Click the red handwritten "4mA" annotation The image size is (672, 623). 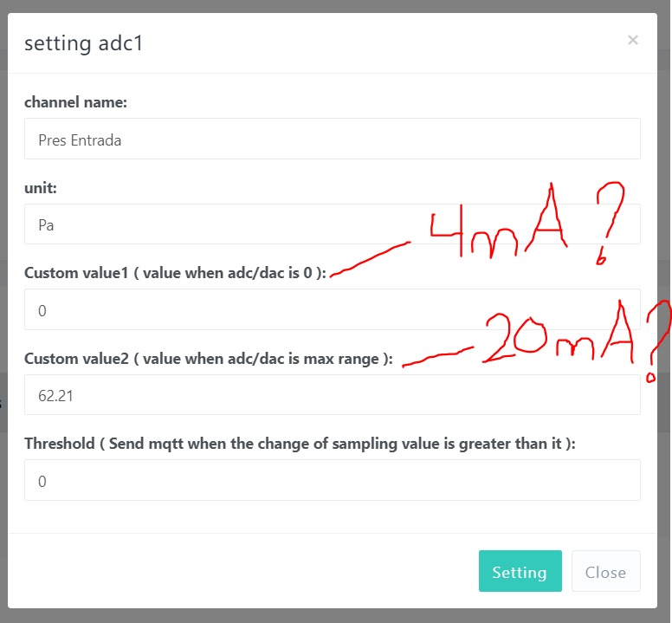(498, 228)
